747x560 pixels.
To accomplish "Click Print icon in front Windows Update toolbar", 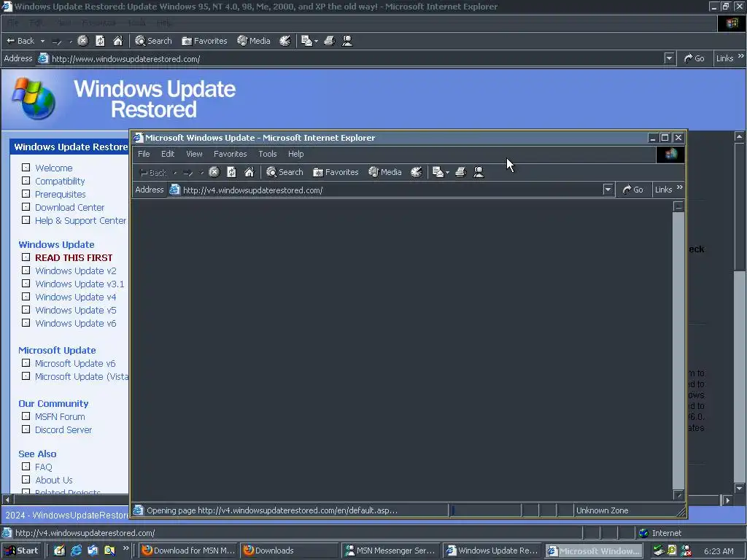I will (x=461, y=172).
